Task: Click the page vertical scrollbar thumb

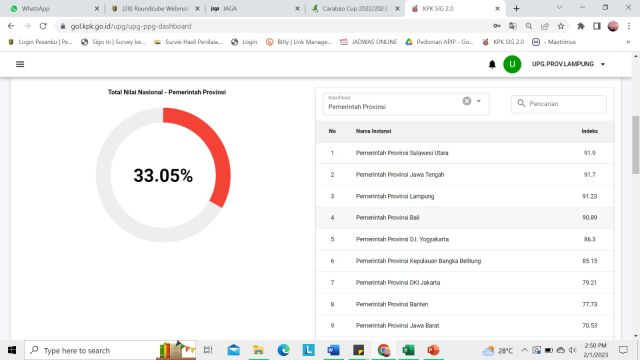Action: (x=636, y=145)
